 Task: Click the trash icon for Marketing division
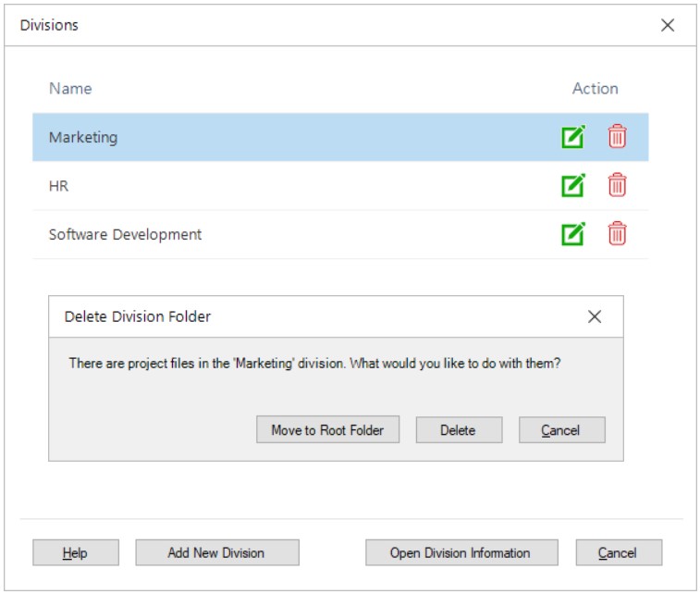(617, 137)
